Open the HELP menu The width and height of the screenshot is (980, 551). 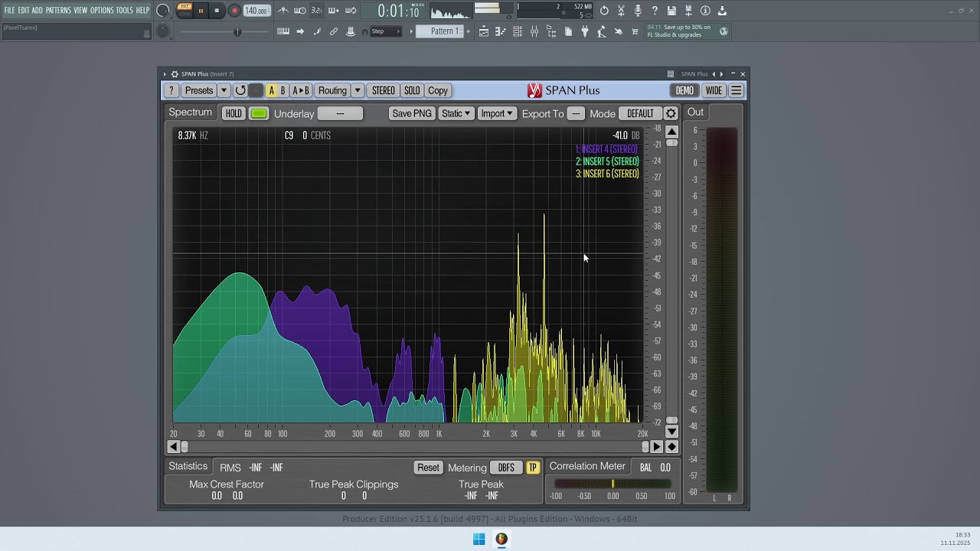tap(143, 11)
